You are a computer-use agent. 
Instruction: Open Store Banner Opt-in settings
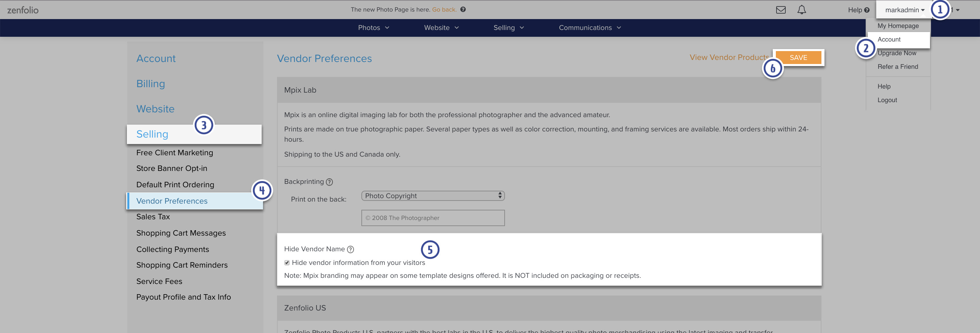[171, 168]
